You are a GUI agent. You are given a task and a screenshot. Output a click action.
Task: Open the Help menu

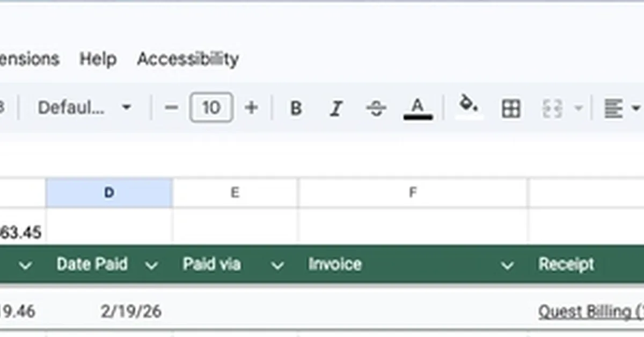coord(98,59)
